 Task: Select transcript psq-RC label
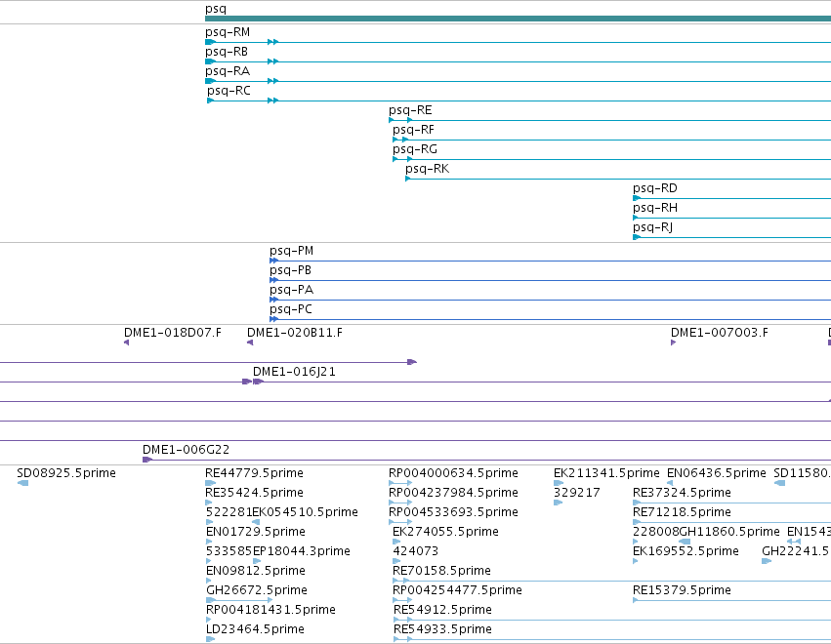229,91
